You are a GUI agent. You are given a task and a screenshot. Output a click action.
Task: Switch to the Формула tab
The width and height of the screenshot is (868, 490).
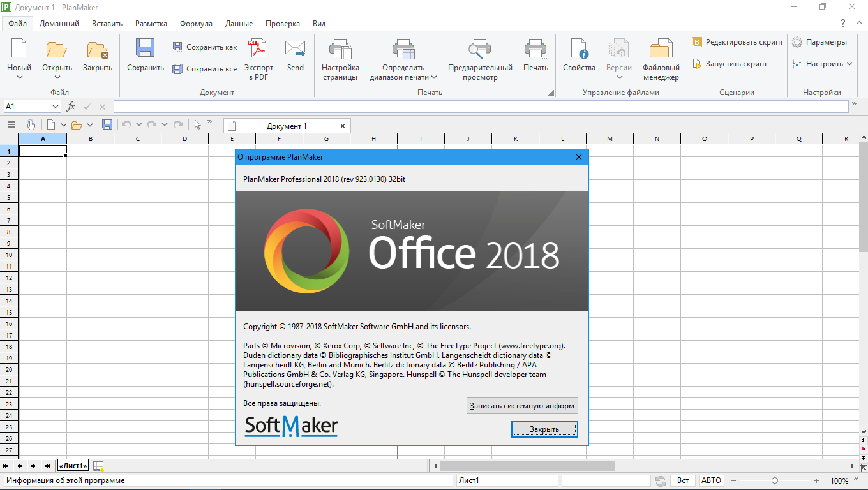(196, 24)
